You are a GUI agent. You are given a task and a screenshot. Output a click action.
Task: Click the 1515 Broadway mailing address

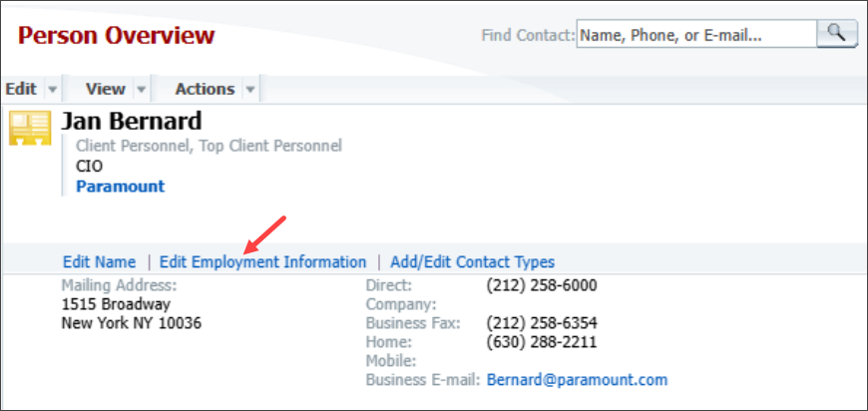pyautogui.click(x=116, y=304)
